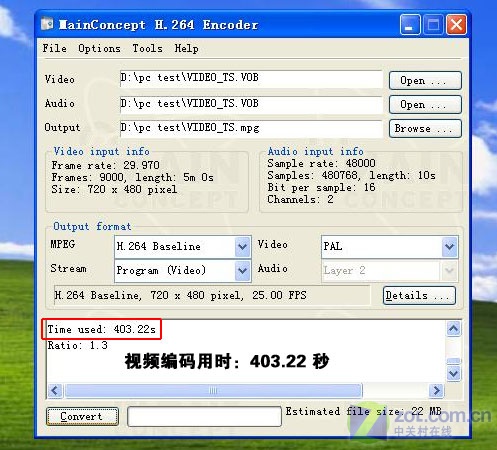Image resolution: width=497 pixels, height=450 pixels.
Task: Click log horizontal scrollbar left arrow
Action: click(x=55, y=390)
